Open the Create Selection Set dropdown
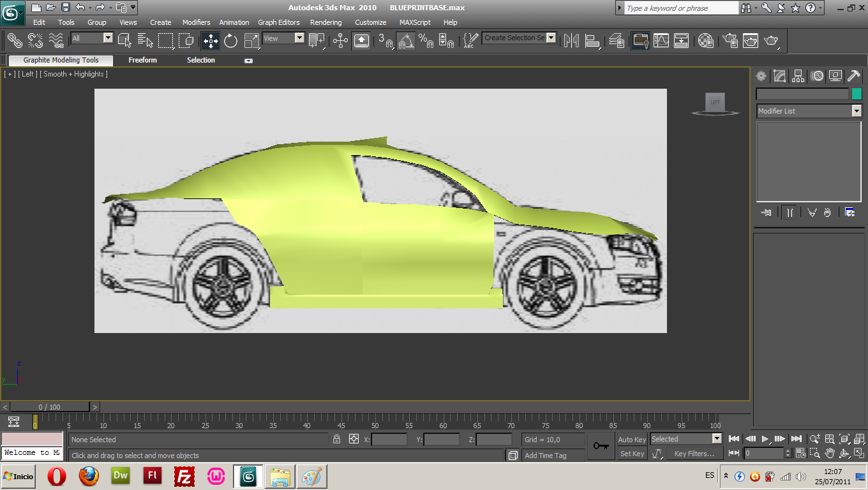Screen dimensions: 868x490 [x=551, y=38]
